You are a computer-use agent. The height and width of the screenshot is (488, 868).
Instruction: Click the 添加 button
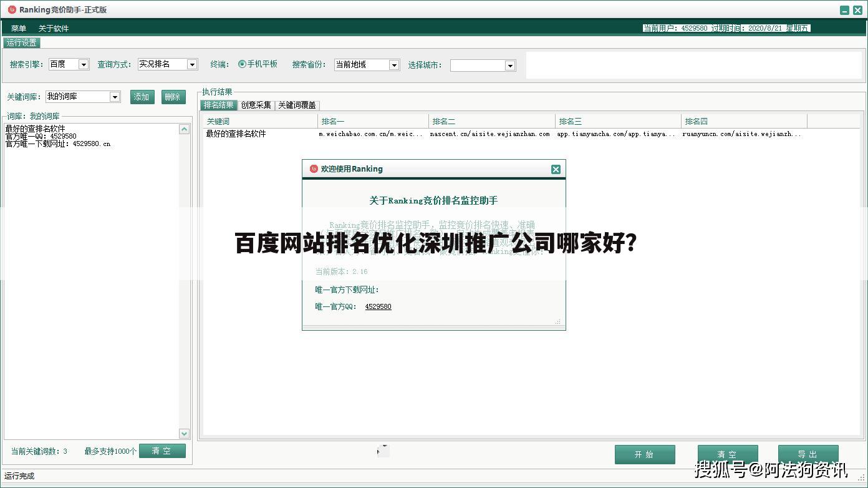(142, 97)
